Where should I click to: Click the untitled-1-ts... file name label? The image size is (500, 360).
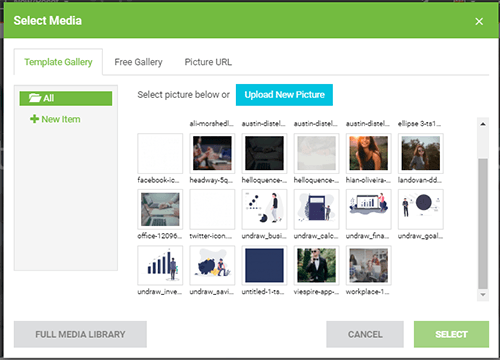(x=263, y=292)
